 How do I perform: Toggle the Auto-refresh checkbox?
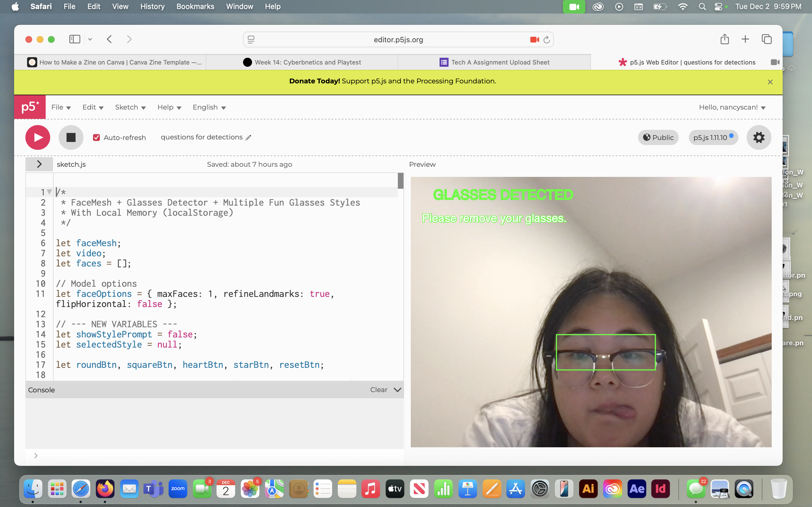pyautogui.click(x=97, y=137)
